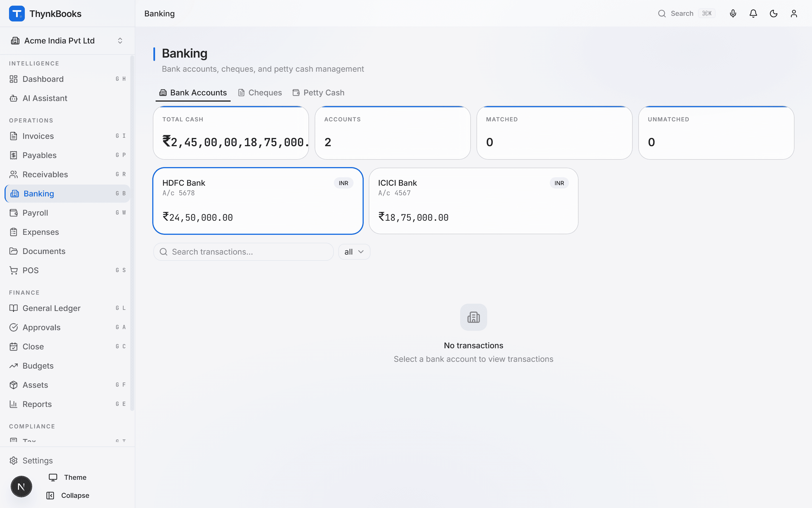
Task: Open the Expenses section
Action: coord(67,232)
